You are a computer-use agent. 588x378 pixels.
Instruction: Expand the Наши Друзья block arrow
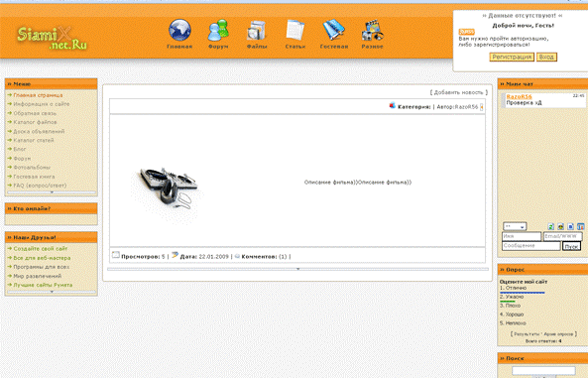coord(52,292)
